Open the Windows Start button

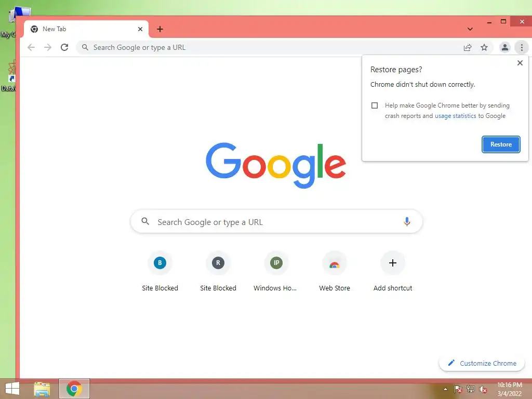[x=12, y=389]
